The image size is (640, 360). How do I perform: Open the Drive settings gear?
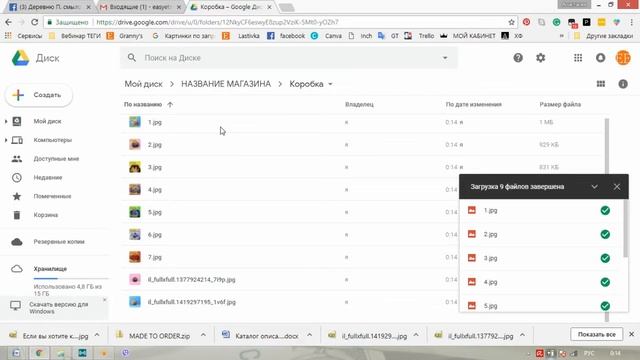(x=540, y=58)
